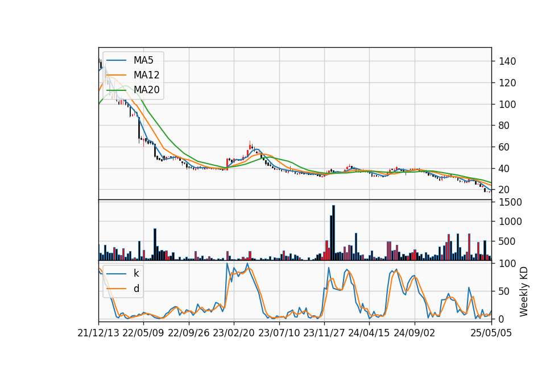Click the k legend label
Viewport: 546px width, 392px height.
pos(136,273)
